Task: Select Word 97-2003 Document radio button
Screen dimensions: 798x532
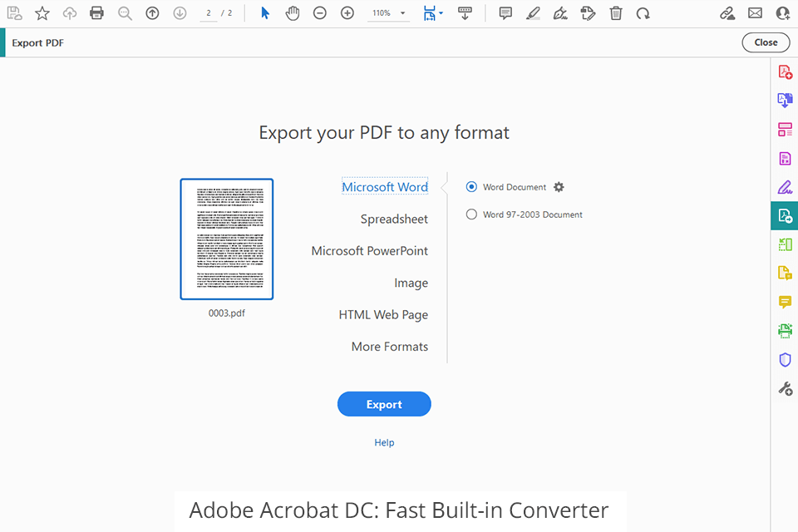Action: (471, 214)
